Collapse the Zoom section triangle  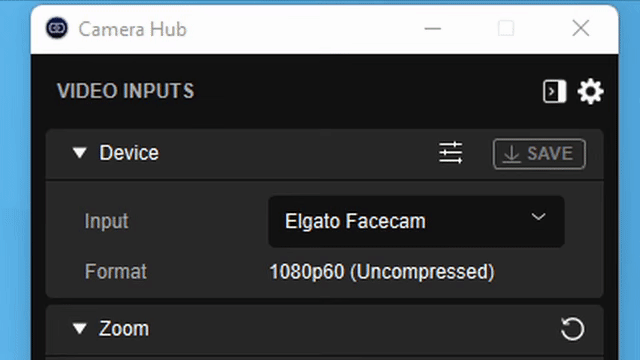click(80, 329)
